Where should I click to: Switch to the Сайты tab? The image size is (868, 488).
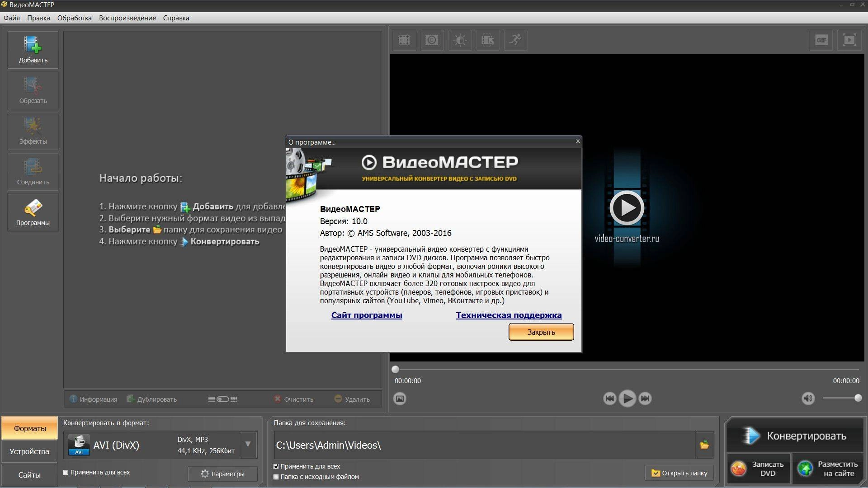pos(29,475)
